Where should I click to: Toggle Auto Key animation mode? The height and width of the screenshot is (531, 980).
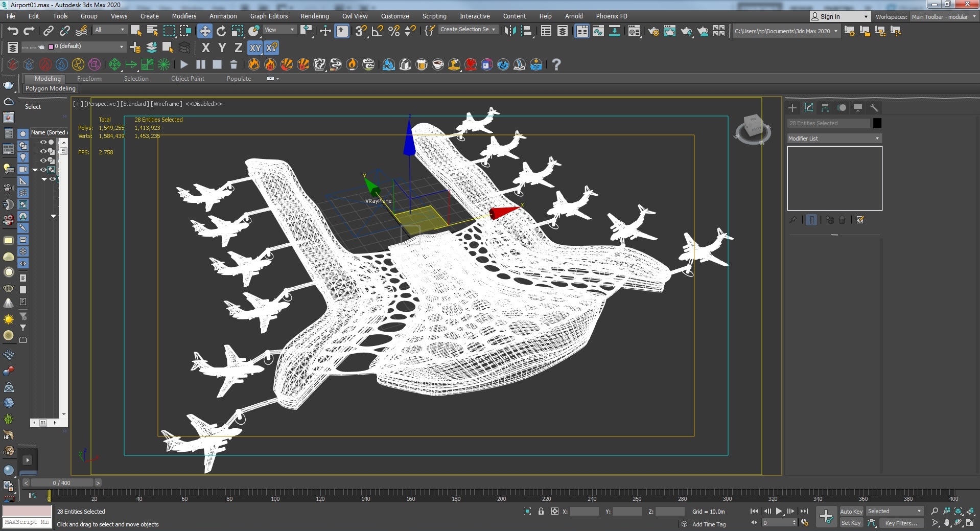(851, 511)
